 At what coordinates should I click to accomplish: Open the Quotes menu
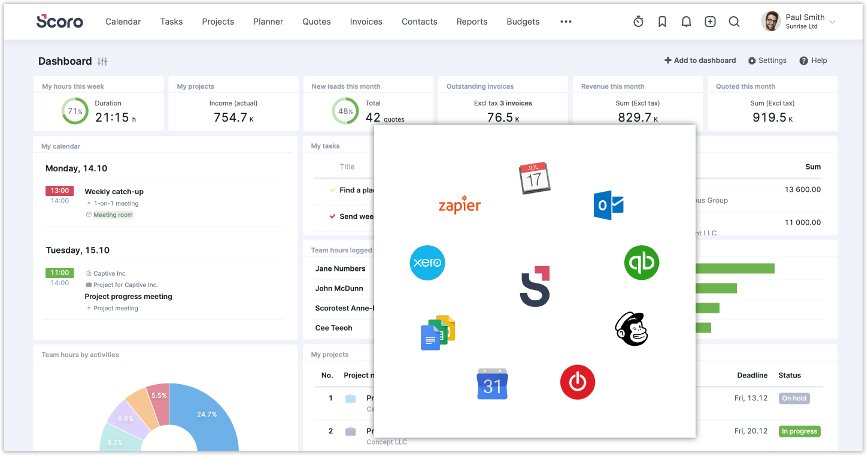[x=317, y=22]
